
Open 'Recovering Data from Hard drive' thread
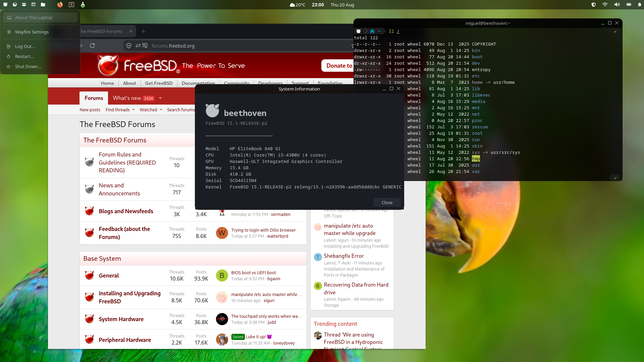pyautogui.click(x=356, y=289)
